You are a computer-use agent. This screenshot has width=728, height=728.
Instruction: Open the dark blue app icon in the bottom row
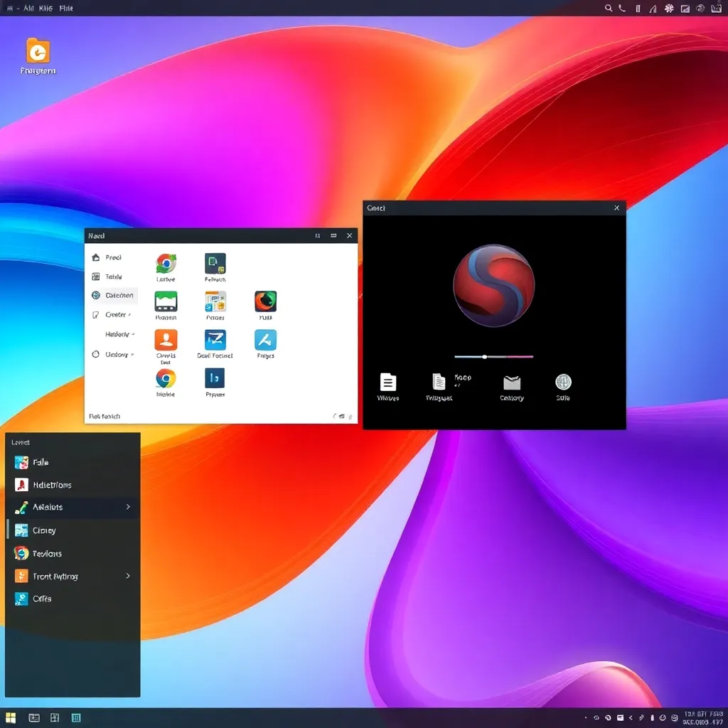pos(215,378)
